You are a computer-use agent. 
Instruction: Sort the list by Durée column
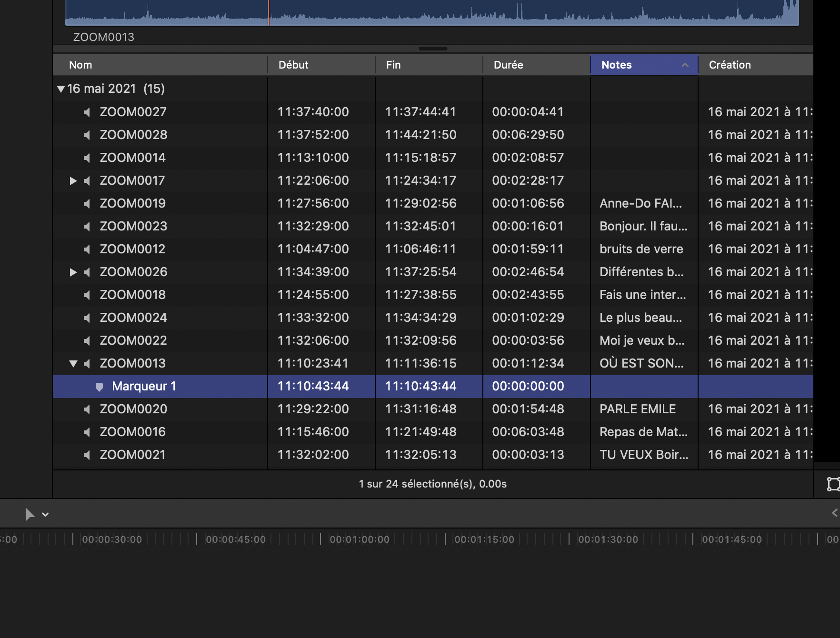537,65
